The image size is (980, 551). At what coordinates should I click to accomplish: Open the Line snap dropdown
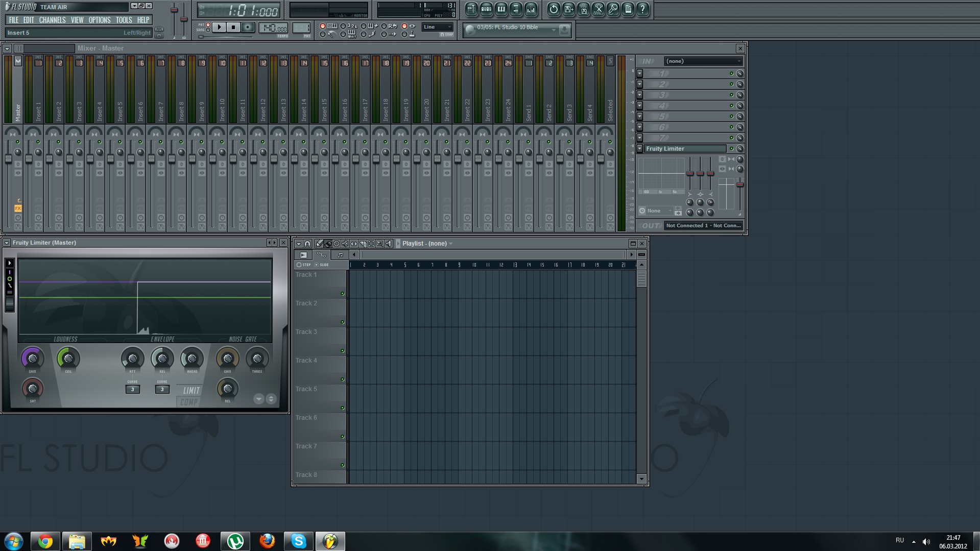point(438,27)
